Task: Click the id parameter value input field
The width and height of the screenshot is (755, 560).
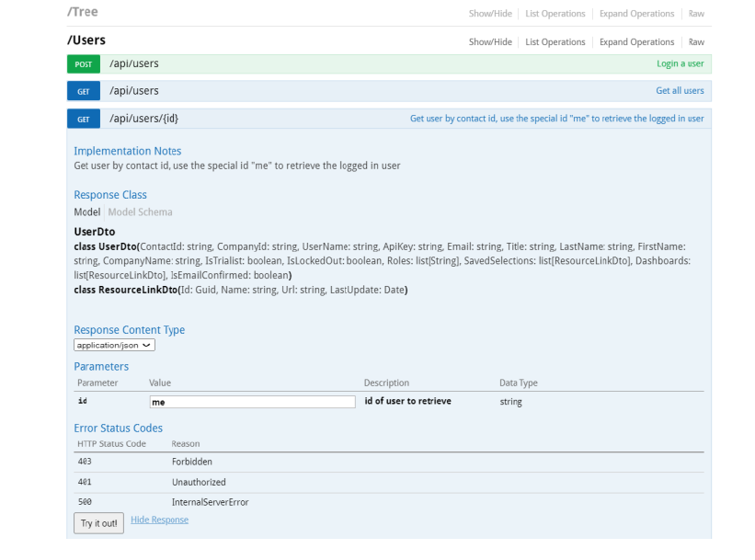Action: click(252, 402)
